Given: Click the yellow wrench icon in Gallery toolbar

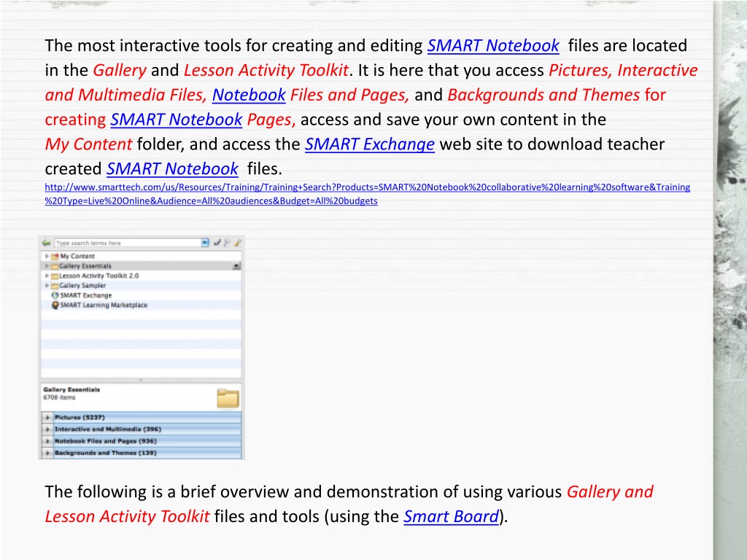Looking at the screenshot, I should (x=237, y=243).
